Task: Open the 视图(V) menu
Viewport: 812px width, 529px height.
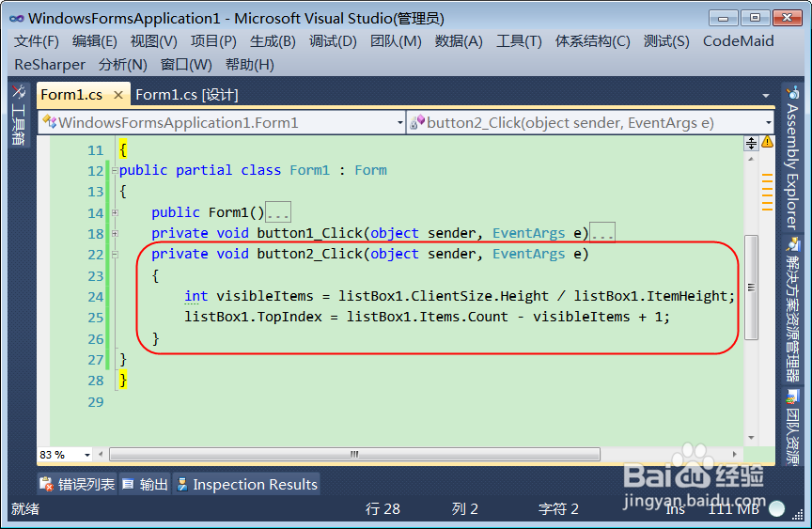Action: point(154,41)
